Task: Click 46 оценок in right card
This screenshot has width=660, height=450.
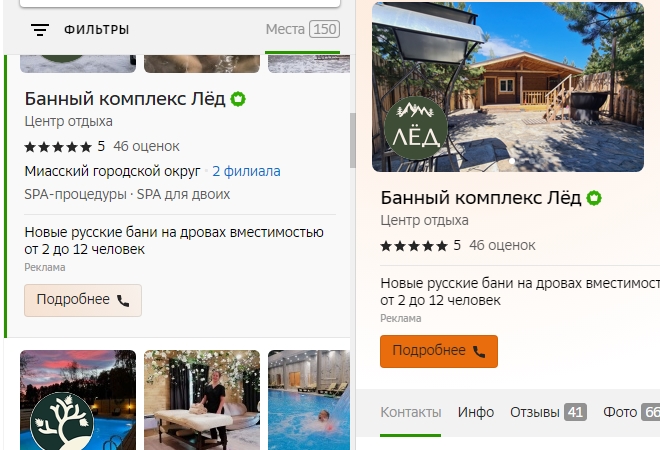Action: (x=502, y=245)
